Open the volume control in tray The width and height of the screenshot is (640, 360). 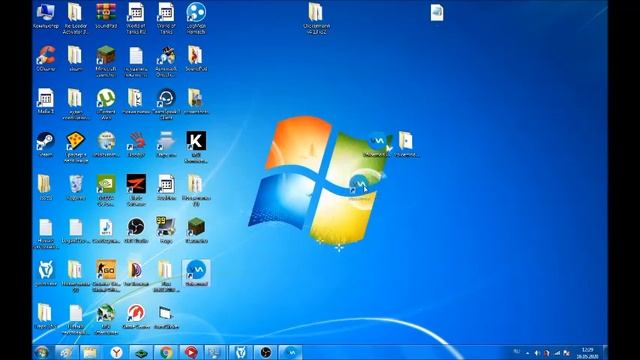click(x=537, y=353)
